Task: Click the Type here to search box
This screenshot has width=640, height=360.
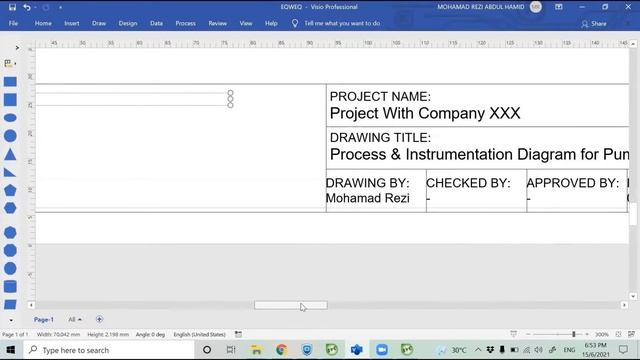Action: 109,350
